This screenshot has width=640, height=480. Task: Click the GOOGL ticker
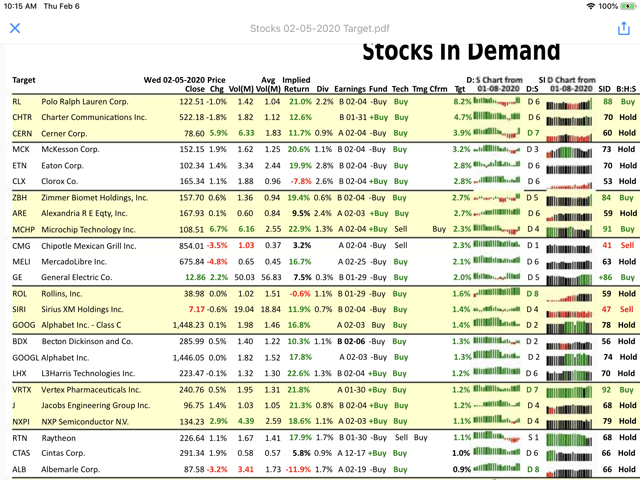[x=26, y=358]
